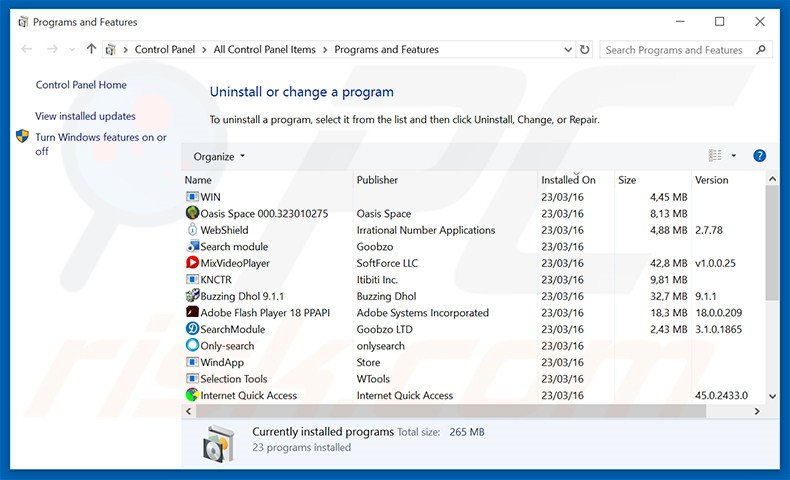Click the Oasis Space program icon
The height and width of the screenshot is (480, 790).
pos(192,213)
